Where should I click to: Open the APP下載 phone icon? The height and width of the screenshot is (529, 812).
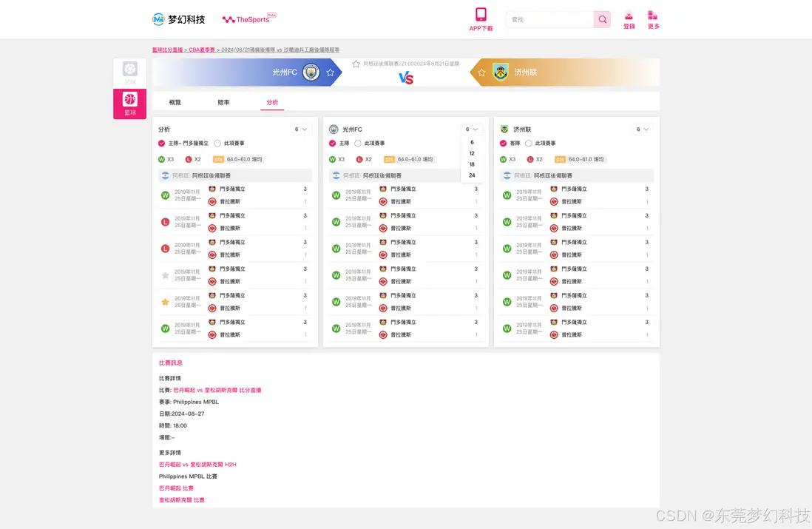pyautogui.click(x=481, y=15)
